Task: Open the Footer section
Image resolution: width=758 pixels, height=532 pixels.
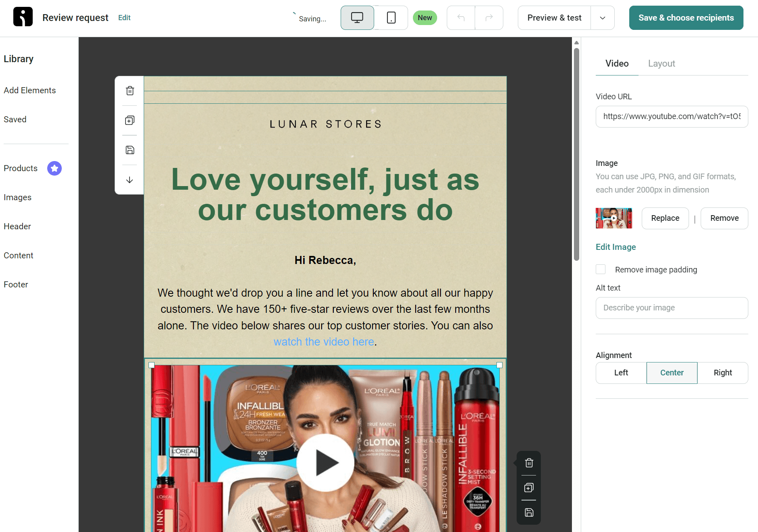Action: 16,285
